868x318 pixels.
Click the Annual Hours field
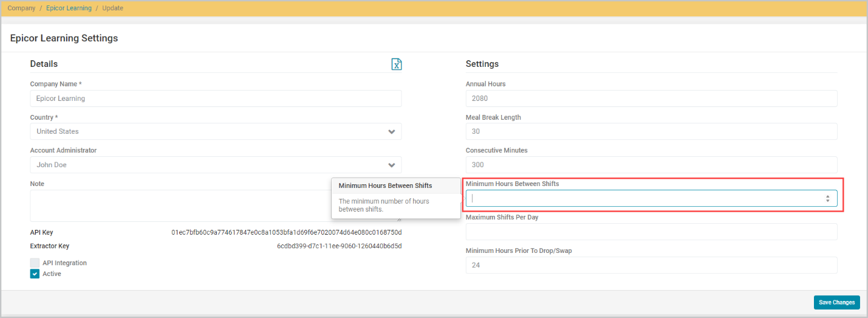click(x=651, y=99)
